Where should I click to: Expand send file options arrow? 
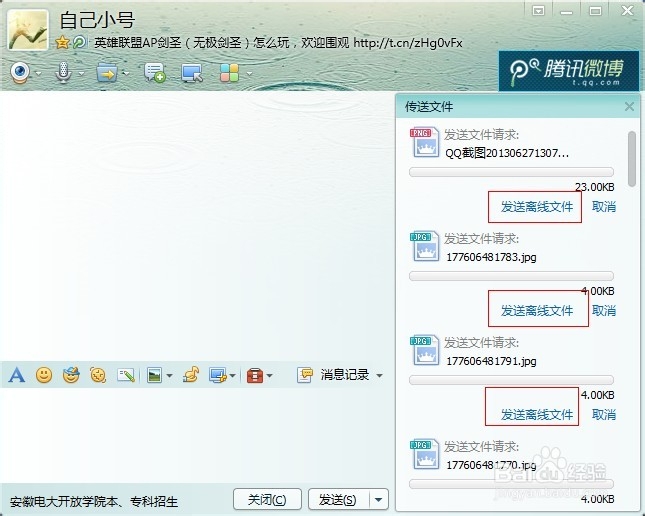tap(126, 74)
